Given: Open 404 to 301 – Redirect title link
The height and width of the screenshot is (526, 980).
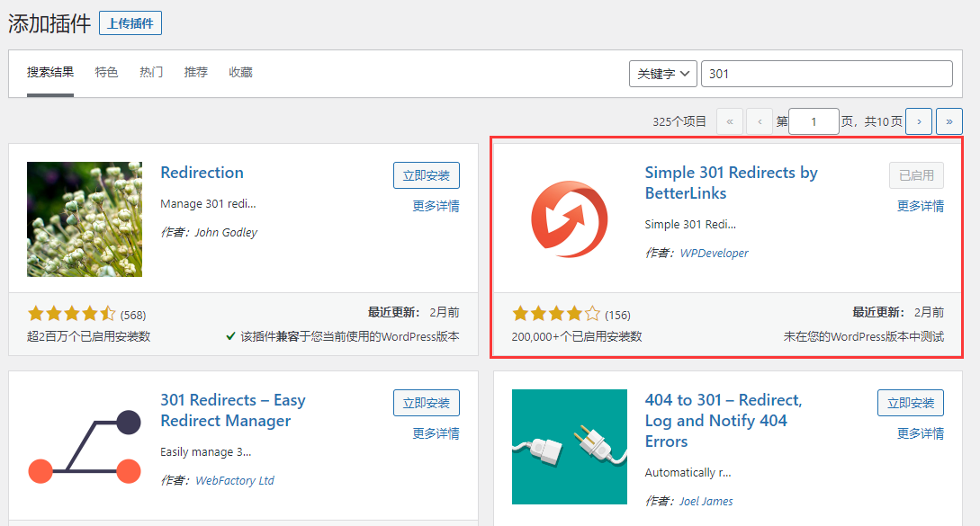Looking at the screenshot, I should 724,421.
